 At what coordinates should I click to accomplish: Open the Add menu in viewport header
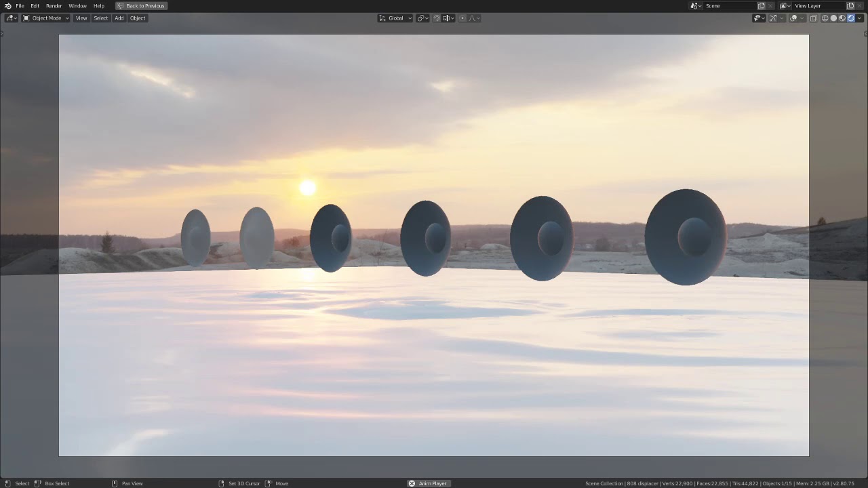coord(119,18)
